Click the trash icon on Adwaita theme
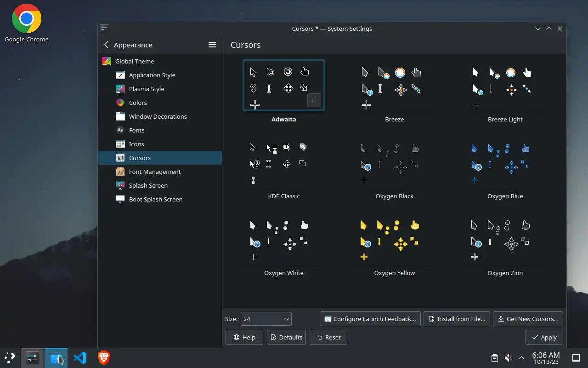The width and height of the screenshot is (588, 368). pyautogui.click(x=314, y=100)
